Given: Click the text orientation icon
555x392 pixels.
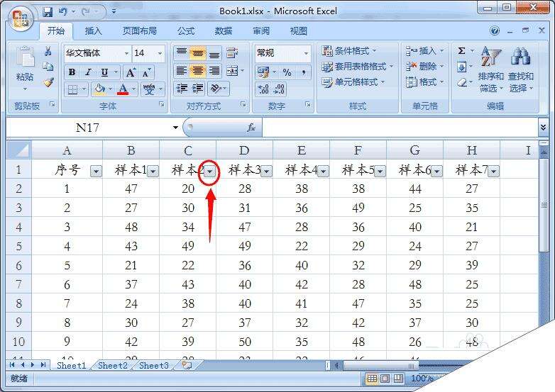Looking at the screenshot, I should pos(216,89).
